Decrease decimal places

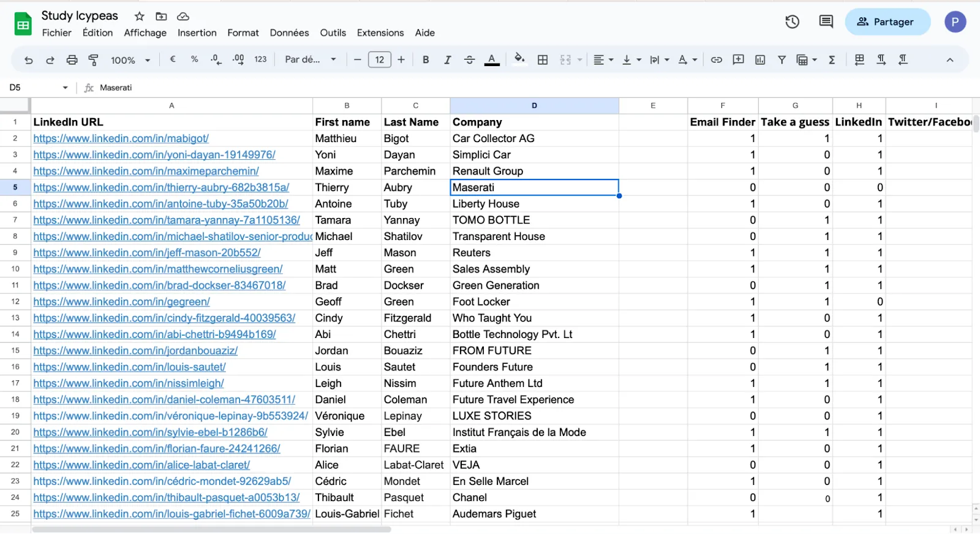pyautogui.click(x=216, y=59)
